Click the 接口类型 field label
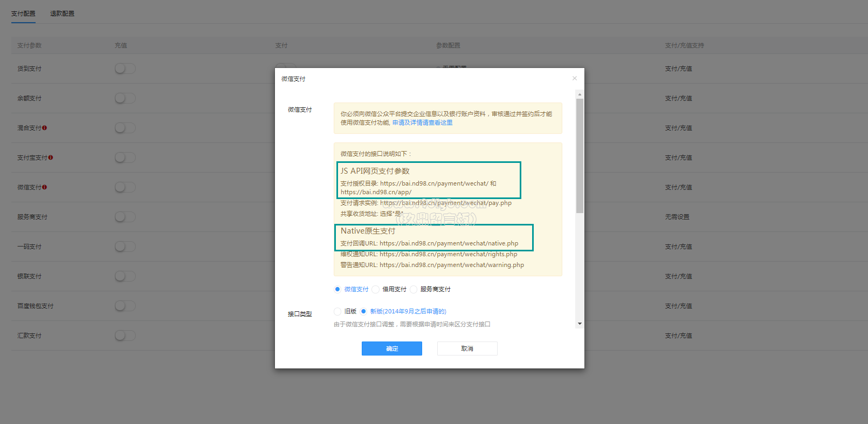Image resolution: width=868 pixels, height=424 pixels. click(300, 314)
